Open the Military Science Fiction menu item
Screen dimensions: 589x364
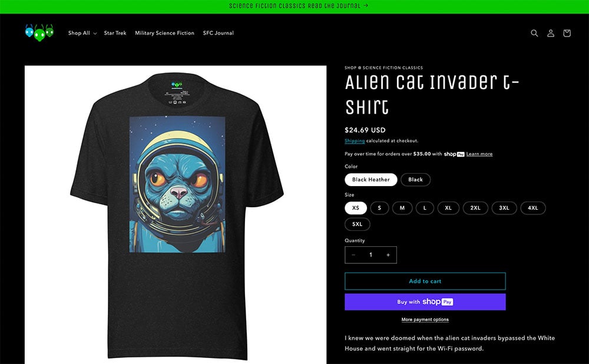click(x=164, y=33)
